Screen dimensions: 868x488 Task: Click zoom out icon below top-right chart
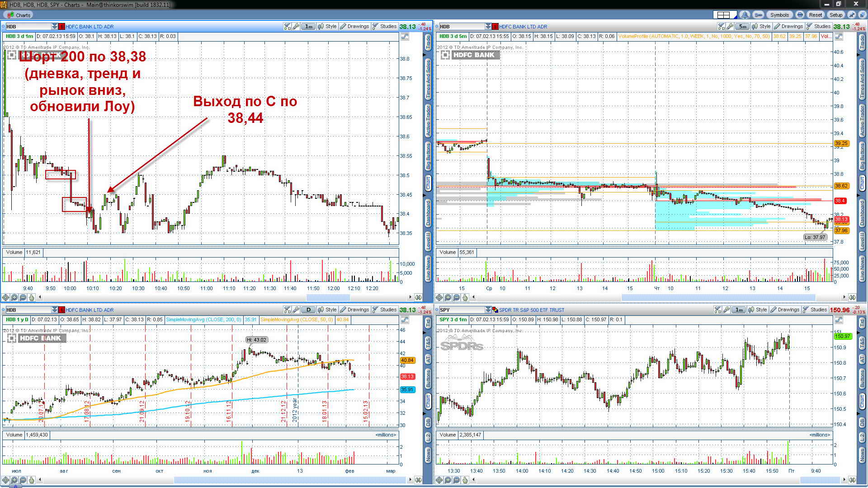[456, 297]
